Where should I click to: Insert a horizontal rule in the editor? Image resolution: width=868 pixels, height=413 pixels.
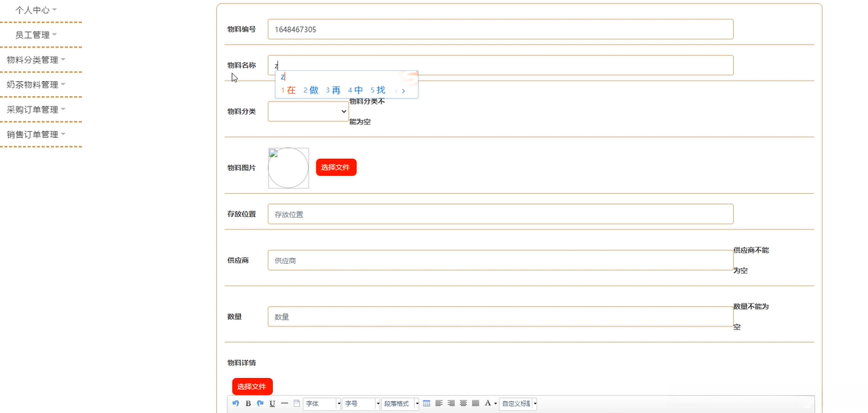(x=285, y=403)
